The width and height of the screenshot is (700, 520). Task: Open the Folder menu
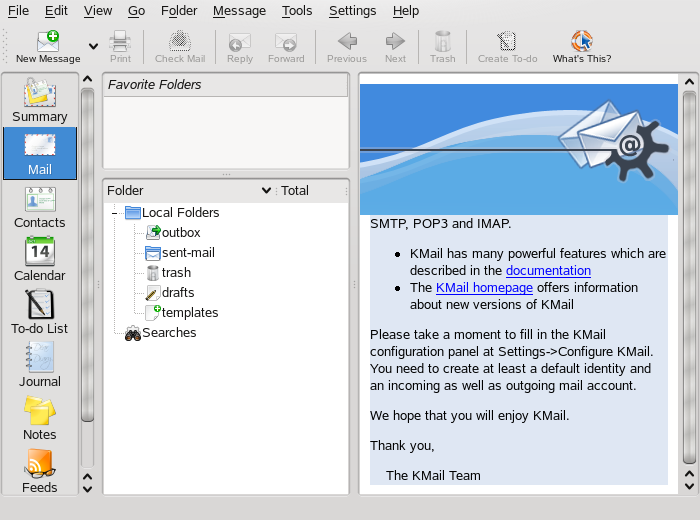[x=179, y=10]
